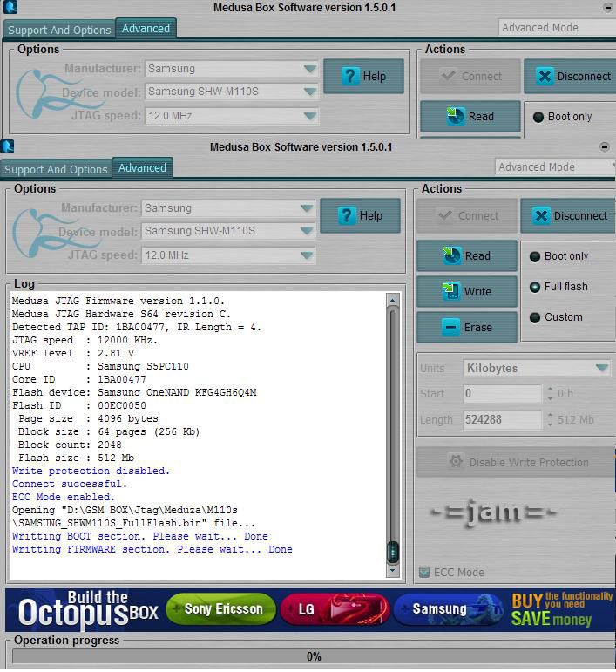Click the Connect checkmark icon in the back window
616x672 pixels.
pos(449,76)
